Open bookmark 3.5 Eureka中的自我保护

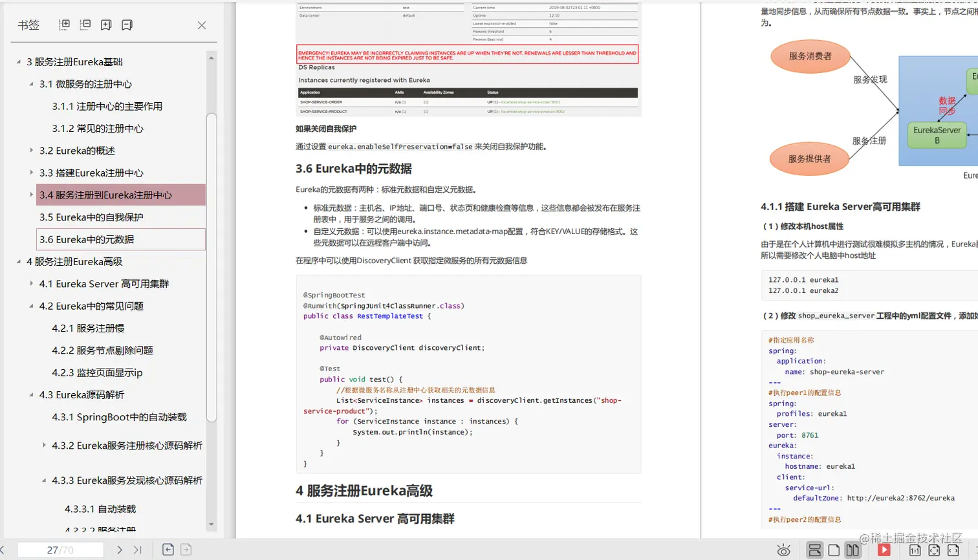coord(91,217)
